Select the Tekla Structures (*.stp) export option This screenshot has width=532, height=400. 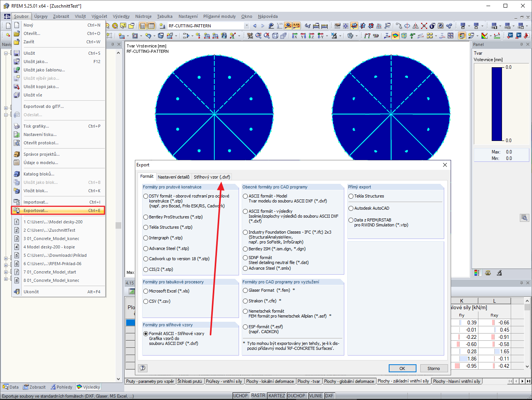point(145,227)
